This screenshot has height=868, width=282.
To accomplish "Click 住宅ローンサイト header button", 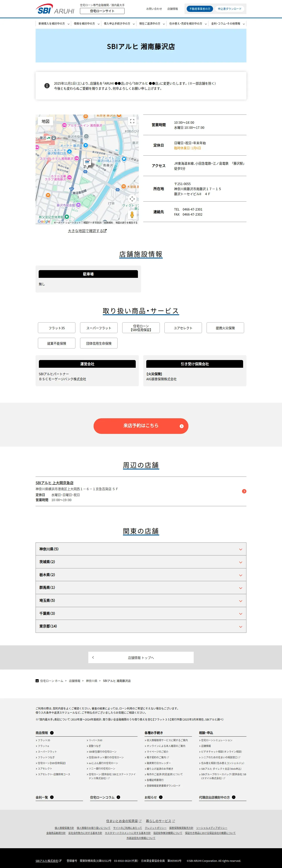I will click(102, 11).
